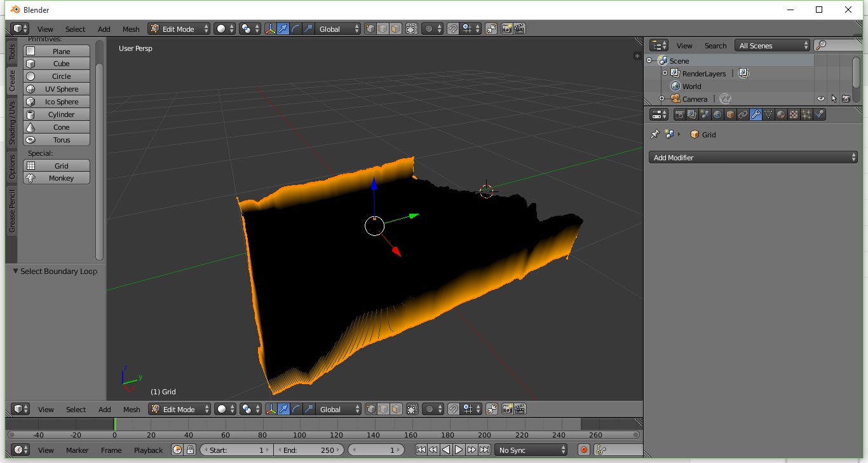
Task: Open the No Sync playback dropdown
Action: (x=531, y=450)
